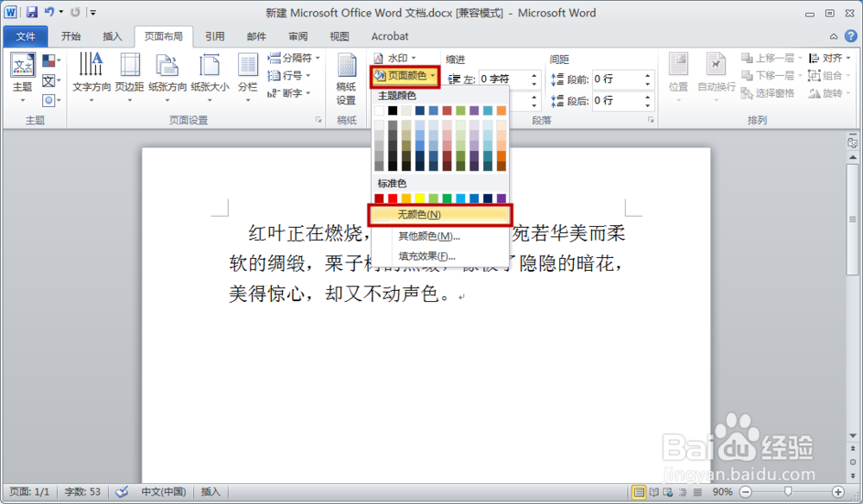
Task: Click the Page Color (页面颜色) button
Action: pos(405,75)
